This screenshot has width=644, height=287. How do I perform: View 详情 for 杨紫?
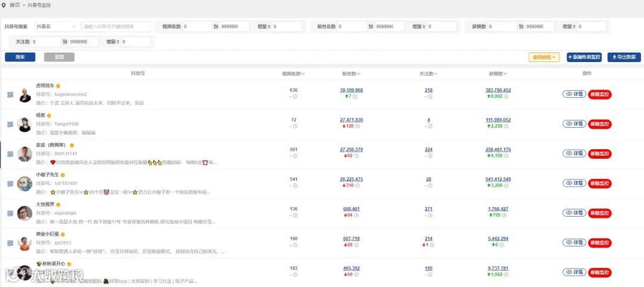click(x=574, y=124)
